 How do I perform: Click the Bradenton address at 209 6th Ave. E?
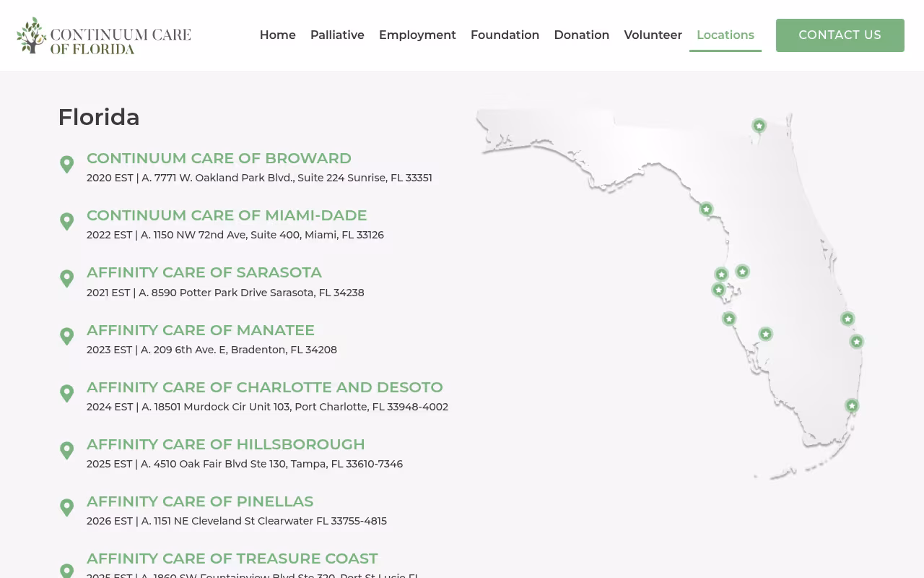click(212, 350)
